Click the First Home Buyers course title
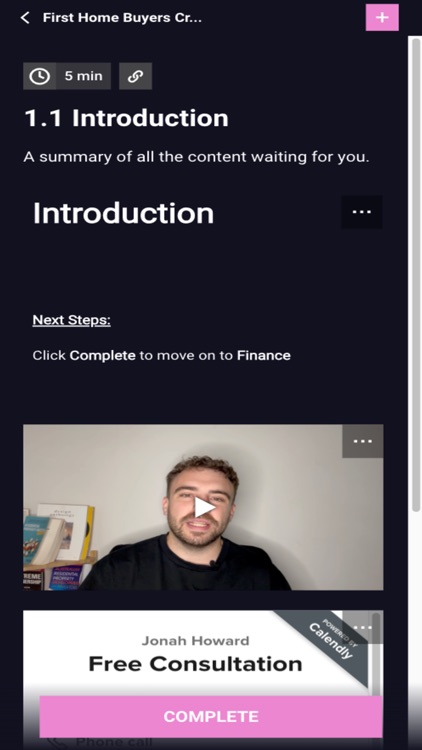Screen dimensions: 422x750 click(122, 18)
